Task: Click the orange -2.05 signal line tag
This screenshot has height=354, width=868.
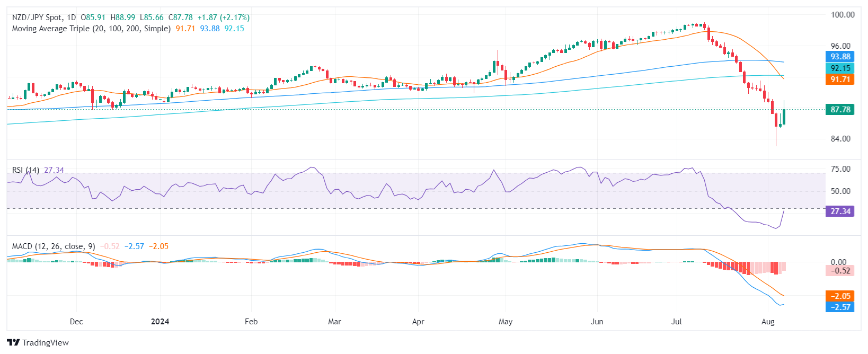Action: tap(840, 296)
